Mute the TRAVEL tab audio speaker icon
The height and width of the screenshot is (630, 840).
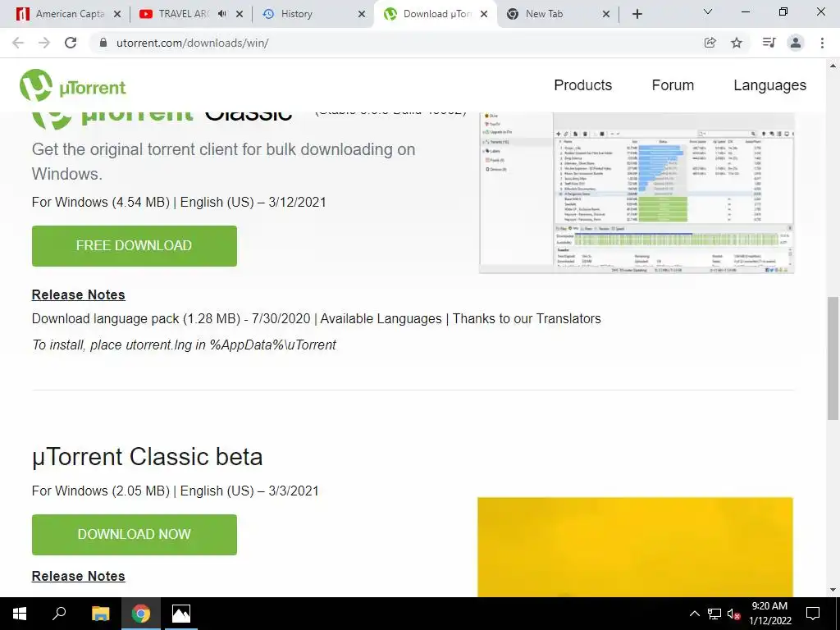(x=222, y=14)
